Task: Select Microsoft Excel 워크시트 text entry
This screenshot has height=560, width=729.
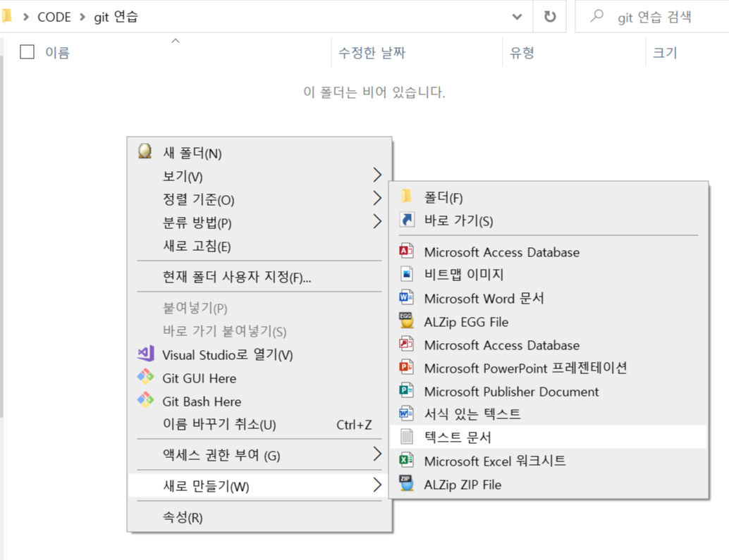Action: [495, 461]
